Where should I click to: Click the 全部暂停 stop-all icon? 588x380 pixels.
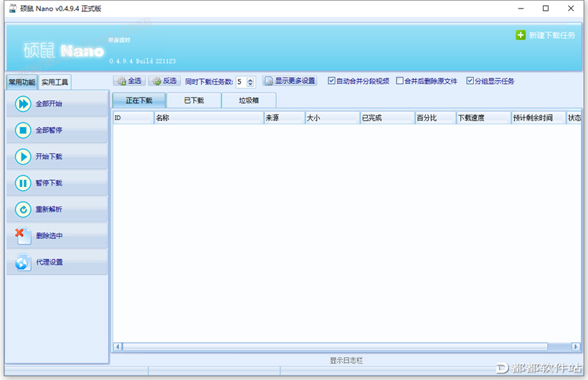(x=23, y=130)
